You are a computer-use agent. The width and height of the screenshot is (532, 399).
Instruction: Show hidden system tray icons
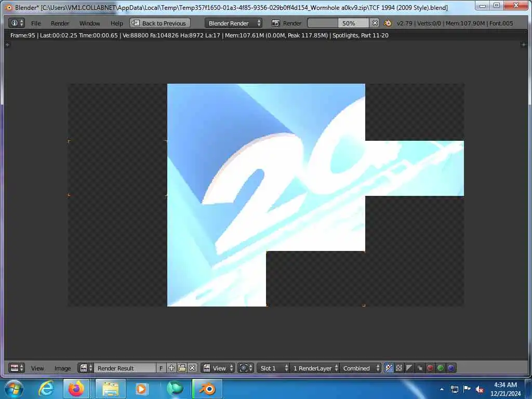coord(442,389)
